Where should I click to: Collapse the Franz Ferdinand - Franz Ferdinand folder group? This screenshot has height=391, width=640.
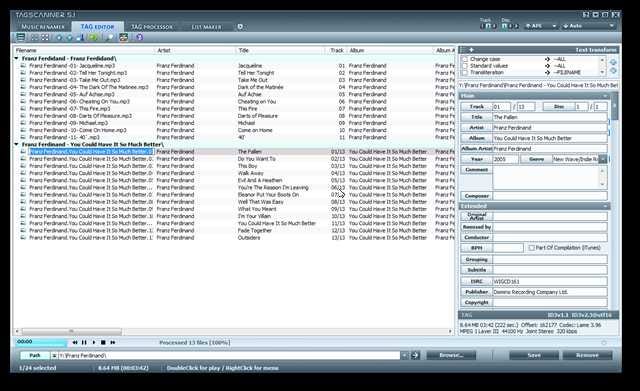point(17,58)
